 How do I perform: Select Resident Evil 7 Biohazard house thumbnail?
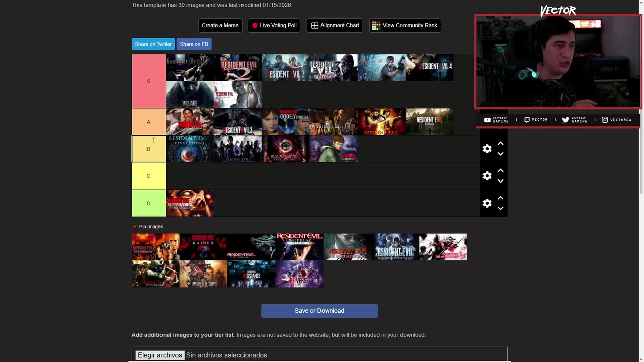point(429,122)
